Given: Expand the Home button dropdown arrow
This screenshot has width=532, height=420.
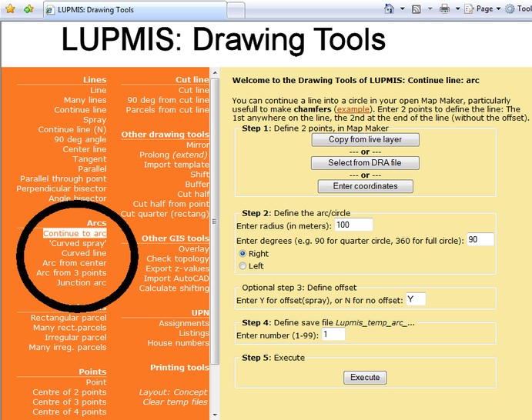Looking at the screenshot, I should tap(403, 9).
